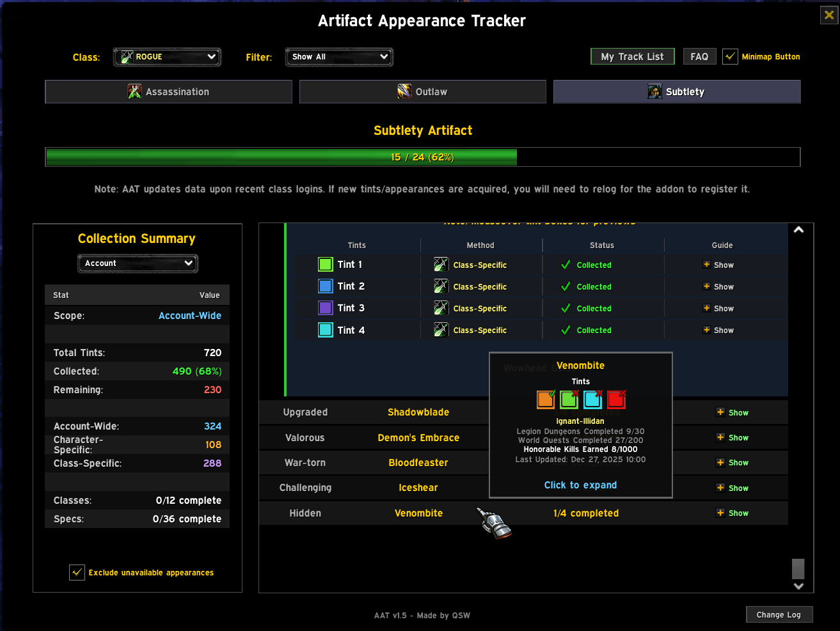Click the 'Ignant-Illidan' character name in the tooltip
Image resolution: width=840 pixels, height=631 pixels.
point(580,421)
